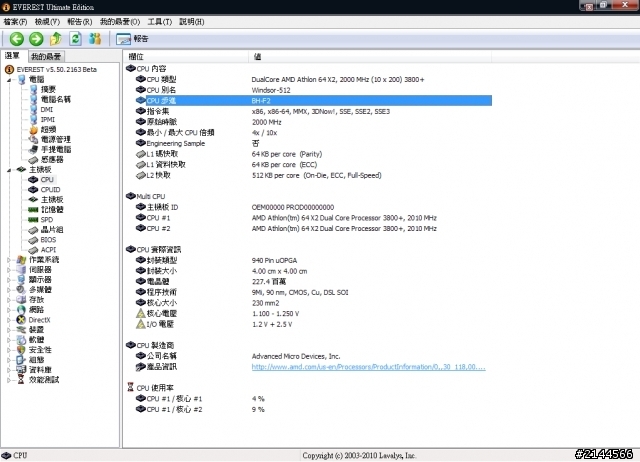The width and height of the screenshot is (640, 462).
Task: Select the 核心電壓 row
Action: coord(314,313)
